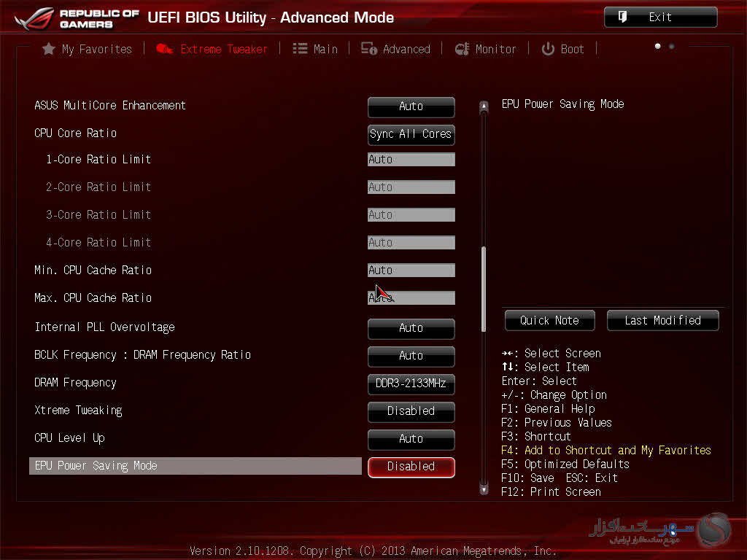Open the DRAM Frequency DDR3-2133MHz dropdown
Image resolution: width=747 pixels, height=560 pixels.
tap(411, 384)
